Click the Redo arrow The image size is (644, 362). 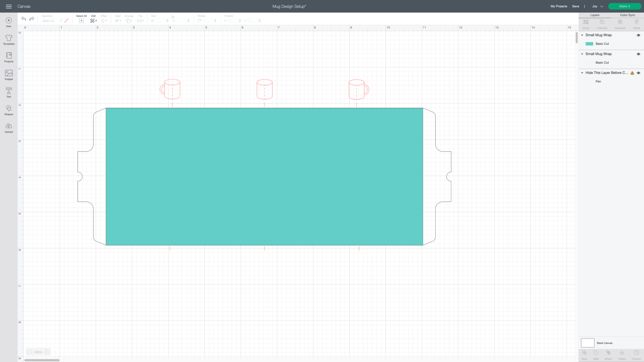32,19
